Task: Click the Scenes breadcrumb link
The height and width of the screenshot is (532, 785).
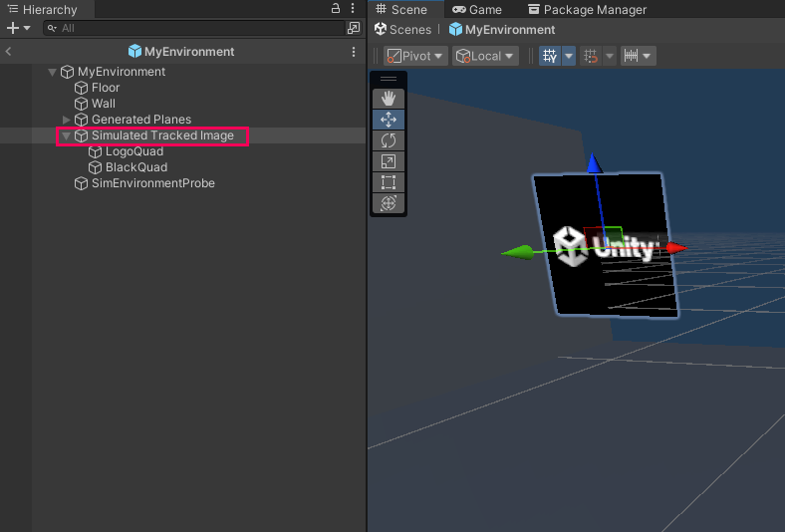Action: coord(401,30)
